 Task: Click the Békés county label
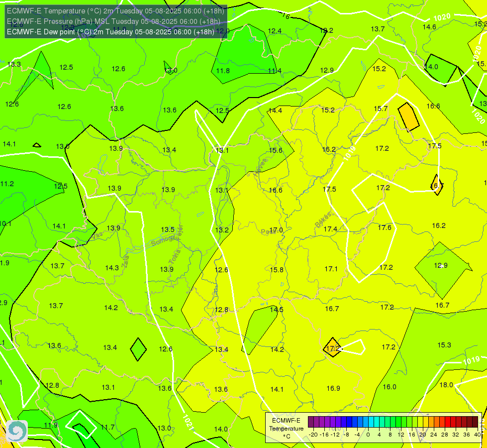tap(323, 220)
